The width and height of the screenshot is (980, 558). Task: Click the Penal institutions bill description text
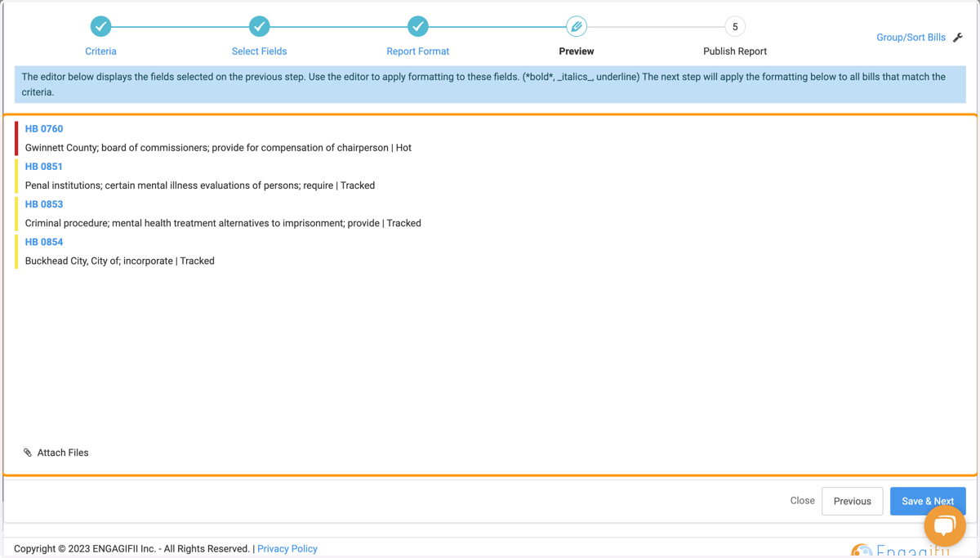[x=200, y=185]
